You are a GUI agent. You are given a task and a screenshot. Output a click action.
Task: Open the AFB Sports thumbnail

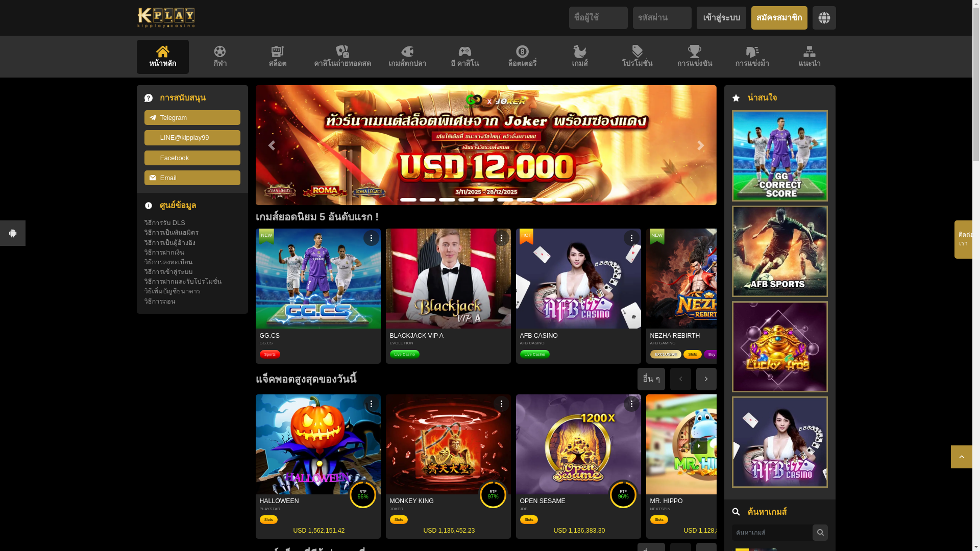[779, 251]
